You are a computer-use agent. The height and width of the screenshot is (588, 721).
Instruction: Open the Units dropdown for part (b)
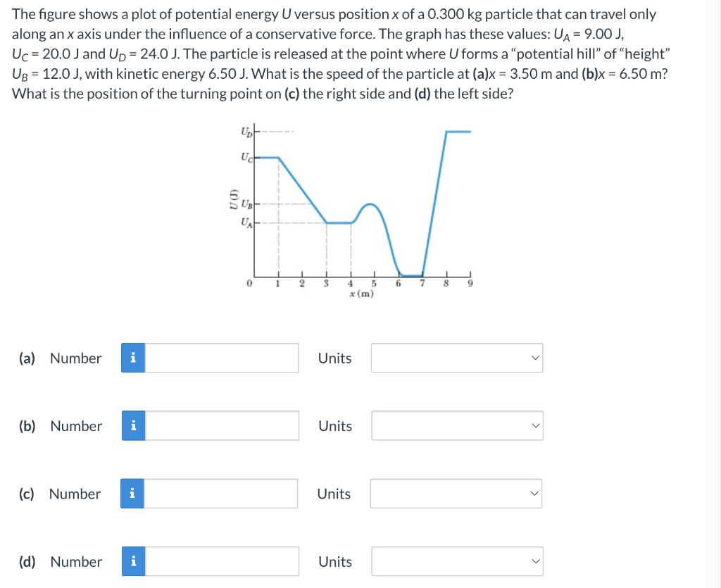(456, 425)
